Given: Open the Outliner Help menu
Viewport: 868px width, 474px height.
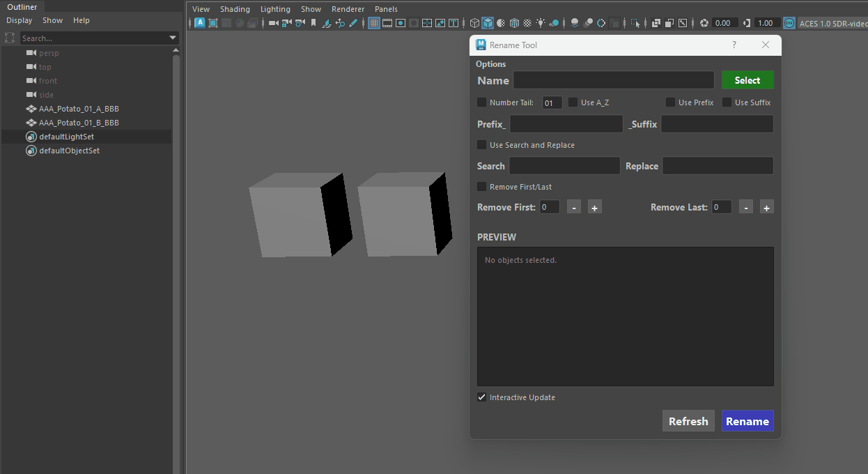Looking at the screenshot, I should coord(81,20).
